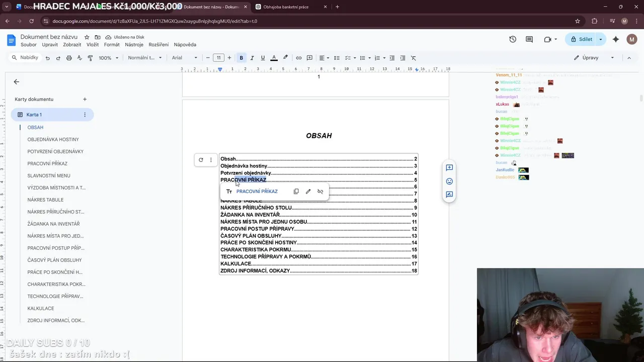Decrease font size with minus button

(x=208, y=58)
